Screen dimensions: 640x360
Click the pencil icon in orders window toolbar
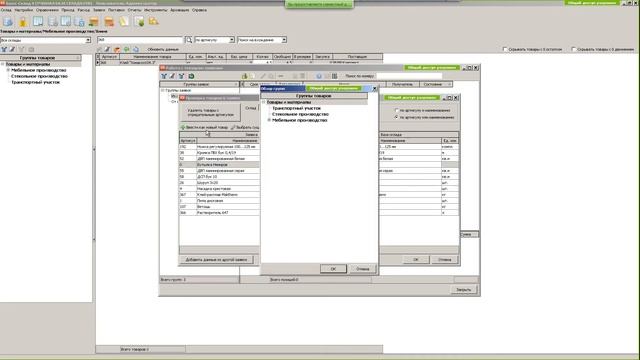pos(172,76)
